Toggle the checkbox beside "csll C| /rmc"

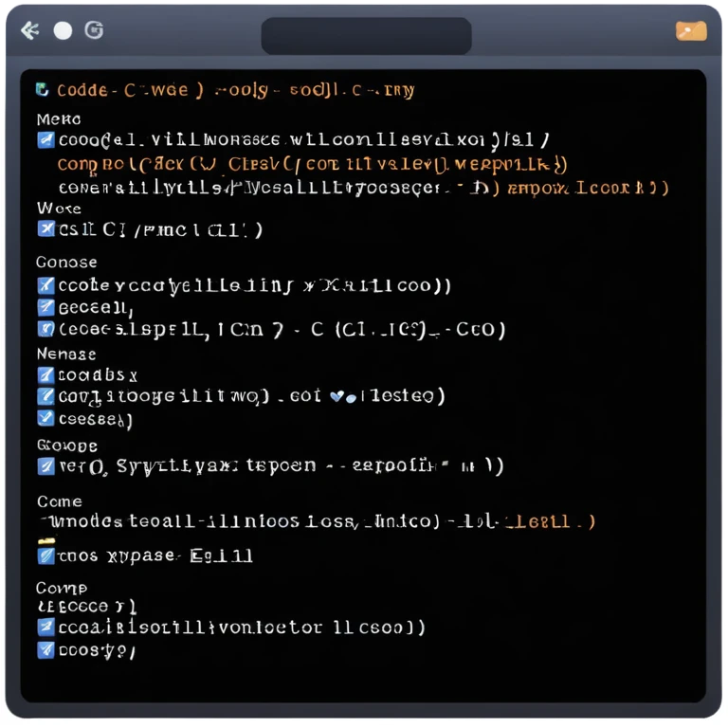click(x=45, y=228)
